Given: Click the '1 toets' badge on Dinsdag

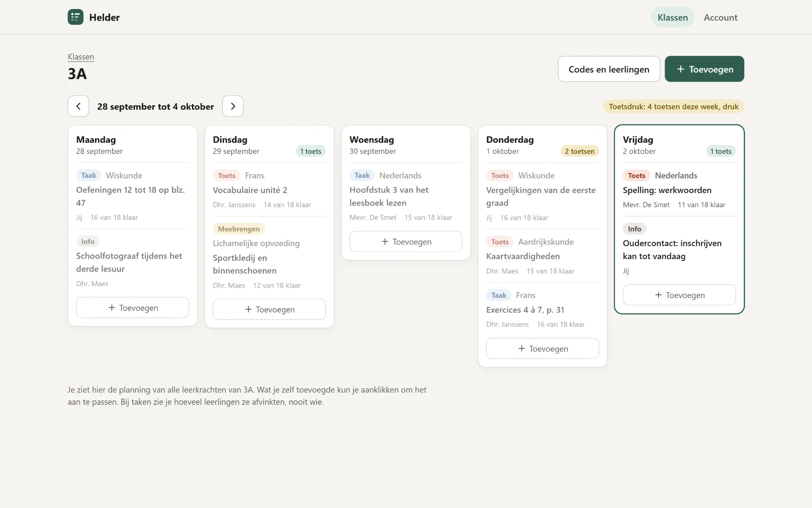Looking at the screenshot, I should [x=311, y=151].
